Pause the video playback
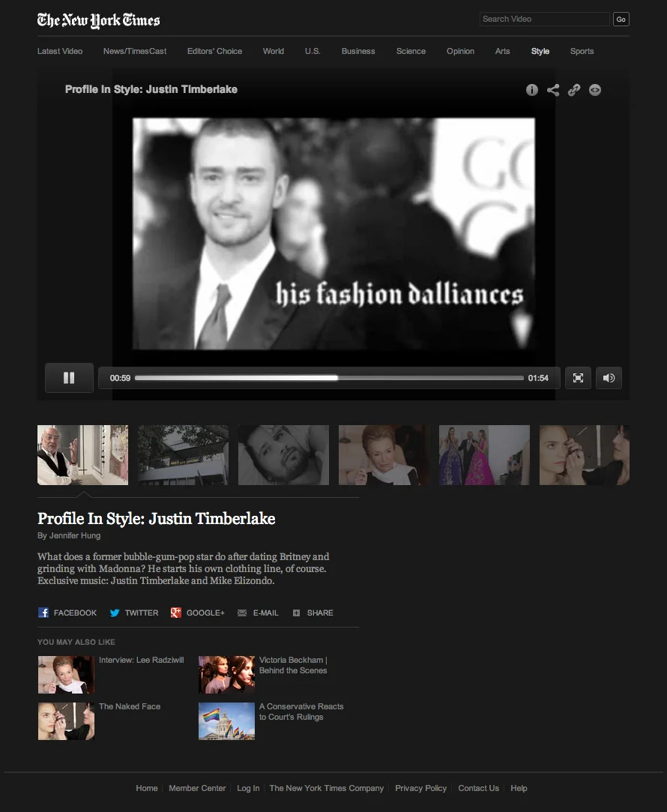Viewport: 667px width, 812px height. (x=69, y=378)
